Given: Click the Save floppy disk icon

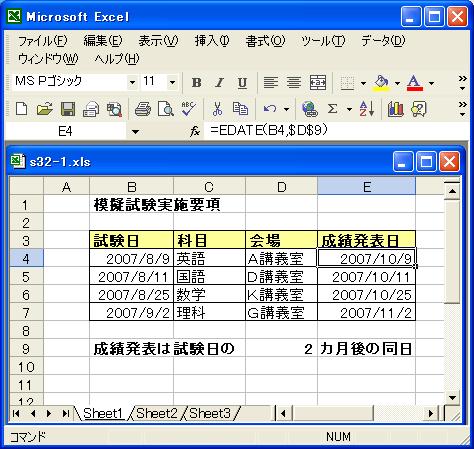Looking at the screenshot, I should point(68,109).
